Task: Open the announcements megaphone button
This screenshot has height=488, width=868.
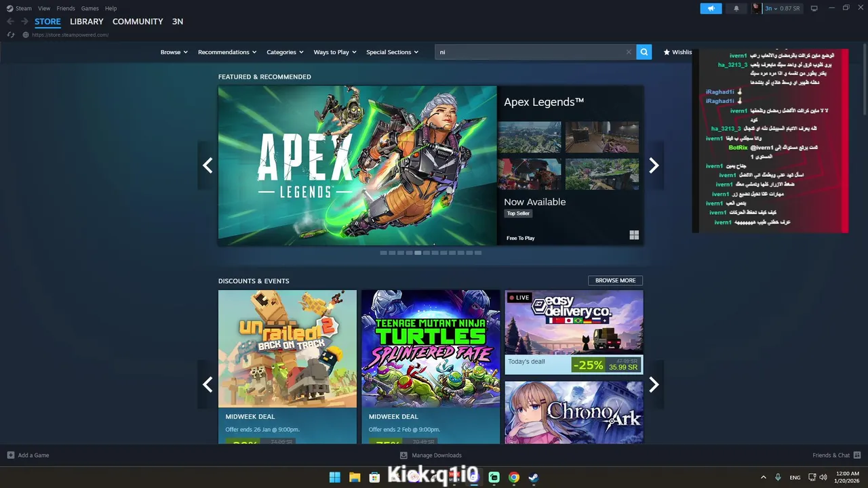Action: 711,8
